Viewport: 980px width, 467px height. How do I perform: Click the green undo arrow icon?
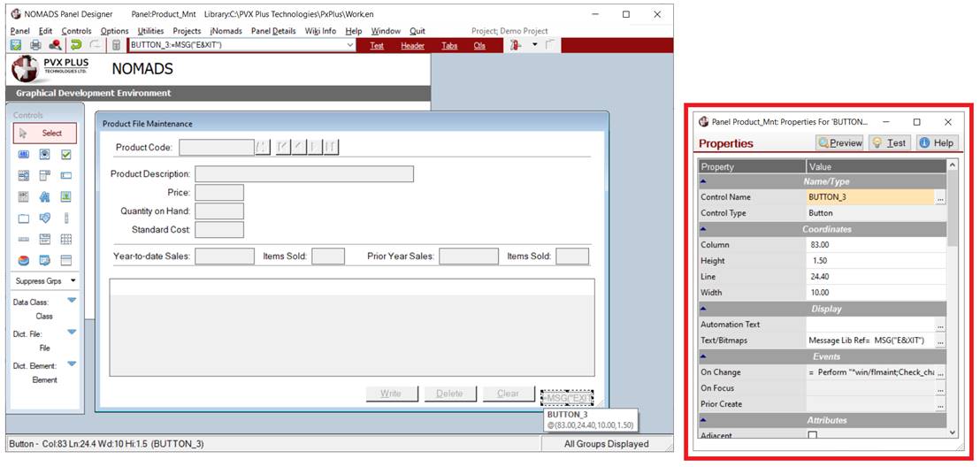click(x=76, y=45)
